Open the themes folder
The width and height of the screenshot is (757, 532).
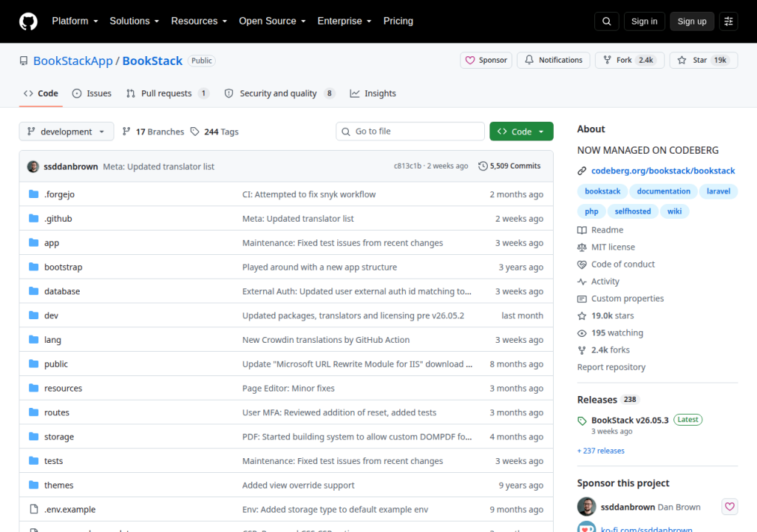point(59,485)
